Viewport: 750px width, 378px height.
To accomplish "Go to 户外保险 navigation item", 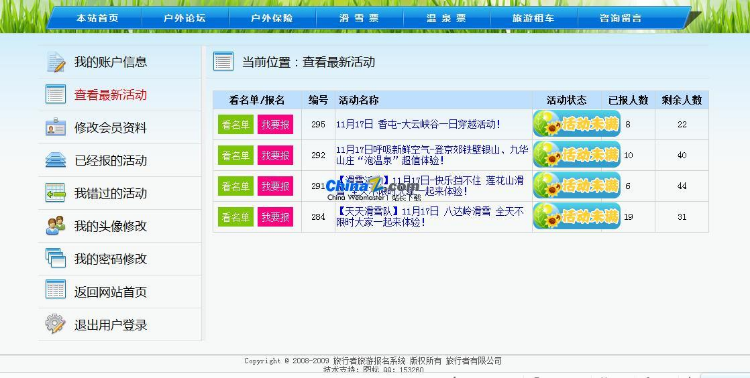I will (x=272, y=19).
